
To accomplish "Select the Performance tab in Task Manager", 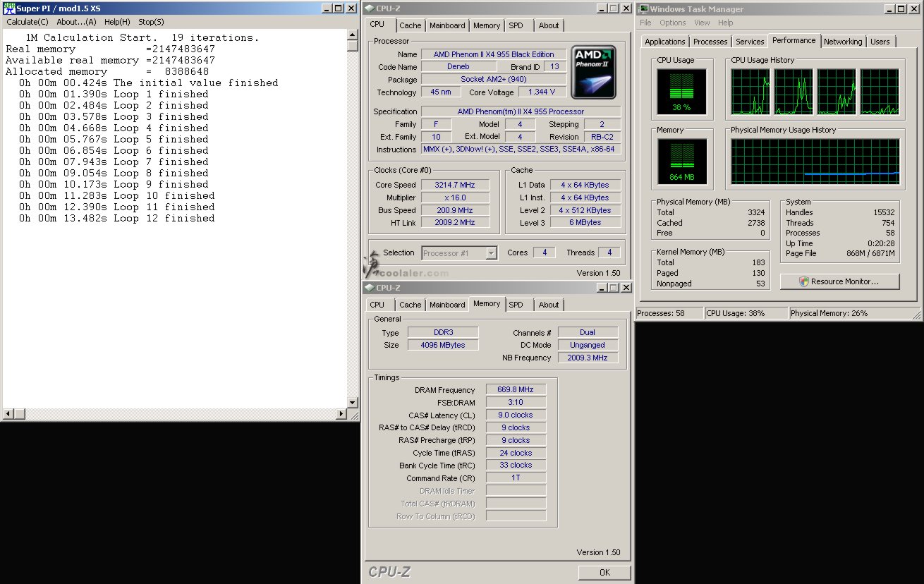I will coord(794,40).
